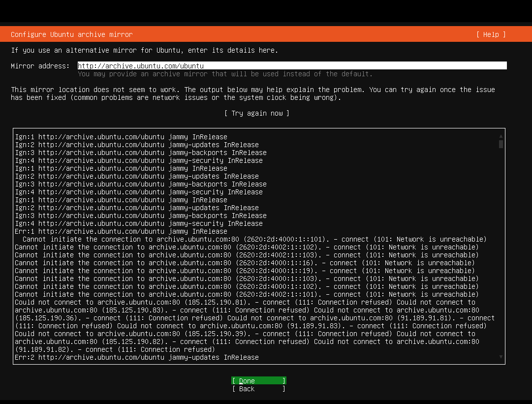Click the line starting 'Could not connect to archive.ubuntu.com:80 (185.125.190.81)'
Image resolution: width=532 pixels, height=404 pixels.
pyautogui.click(x=245, y=302)
